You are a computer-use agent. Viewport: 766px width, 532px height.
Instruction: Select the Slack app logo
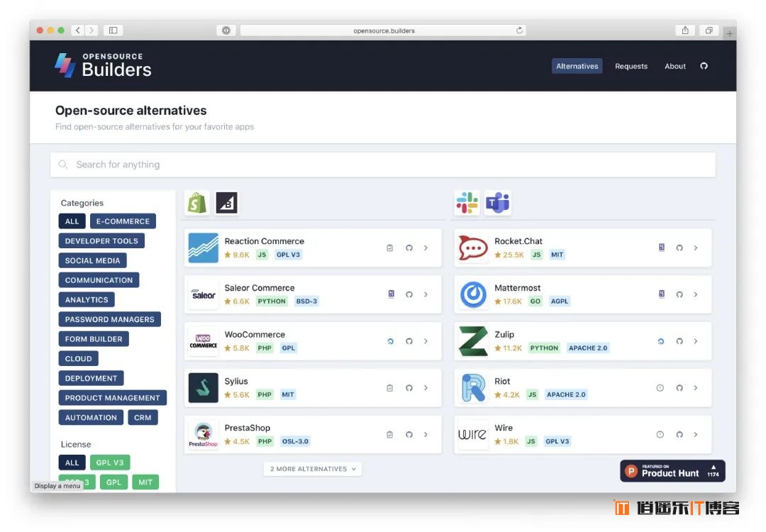(x=467, y=203)
